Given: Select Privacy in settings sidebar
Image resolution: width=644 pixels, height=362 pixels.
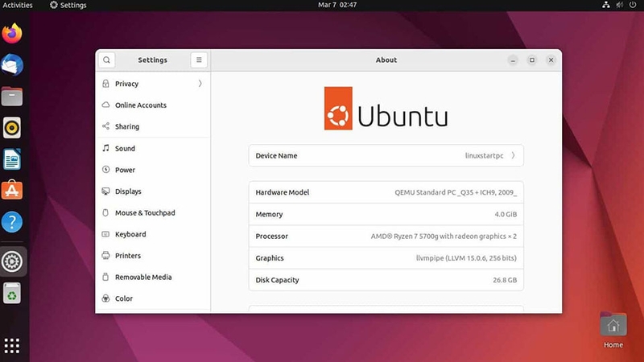Looking at the screenshot, I should pos(153,84).
